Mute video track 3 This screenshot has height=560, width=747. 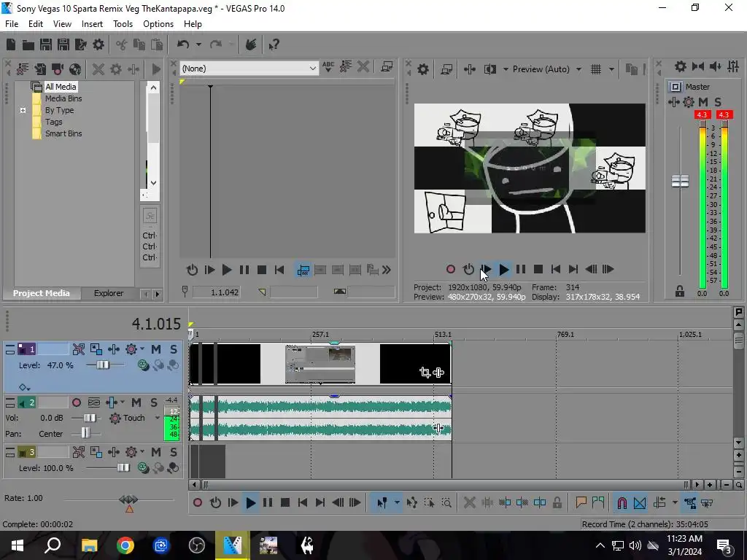156,452
